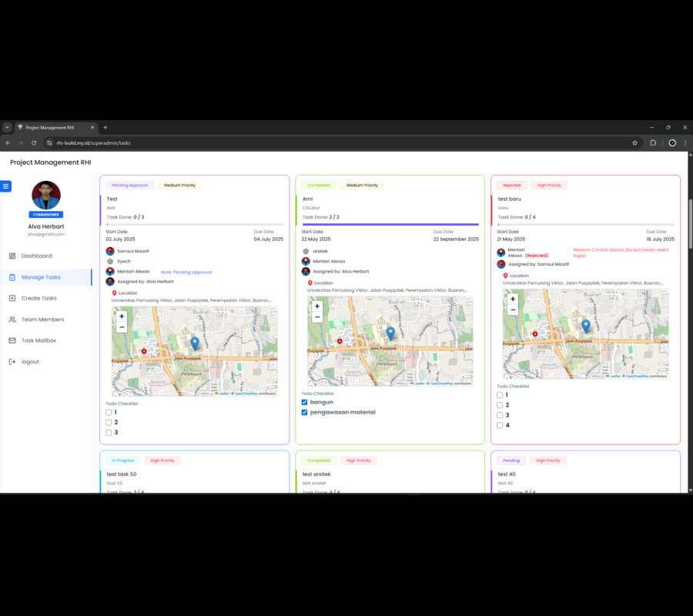Viewport: 693px width, 616px height.
Task: Reload the page in the browser
Action: click(x=34, y=142)
